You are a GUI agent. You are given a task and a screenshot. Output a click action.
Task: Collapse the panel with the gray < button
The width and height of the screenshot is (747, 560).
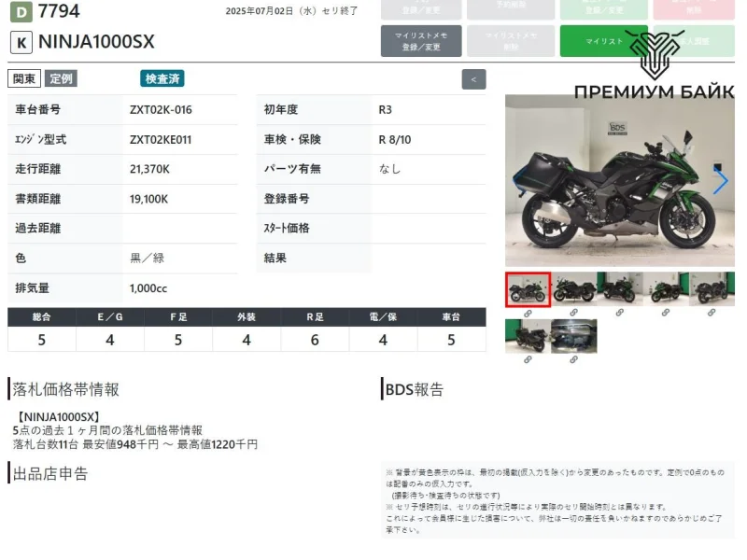(x=473, y=79)
